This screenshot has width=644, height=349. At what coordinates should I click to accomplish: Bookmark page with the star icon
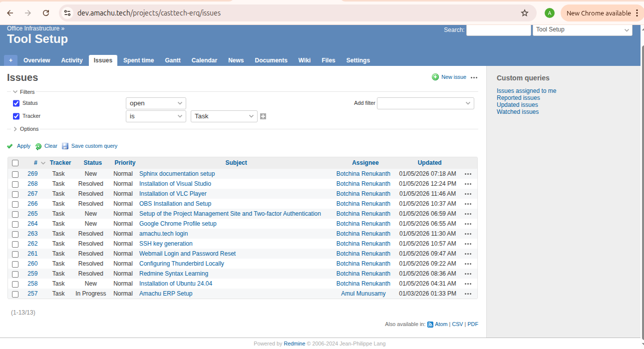(x=524, y=13)
